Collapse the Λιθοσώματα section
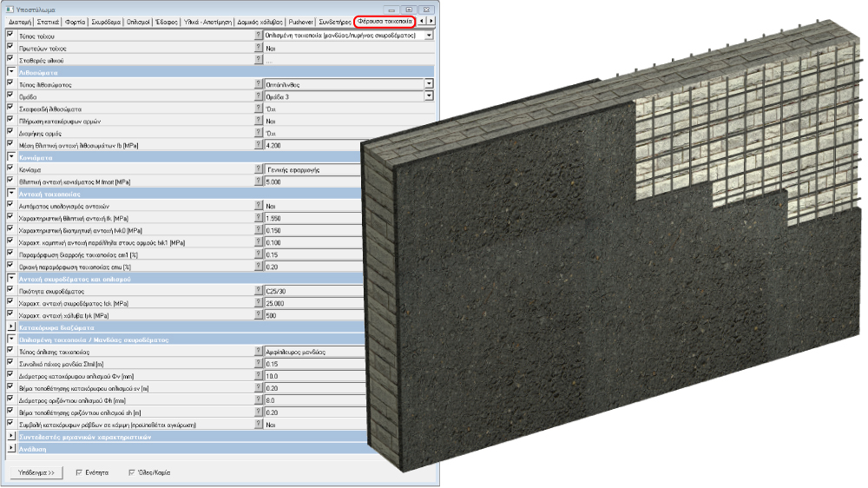The height and width of the screenshot is (488, 868). point(10,73)
